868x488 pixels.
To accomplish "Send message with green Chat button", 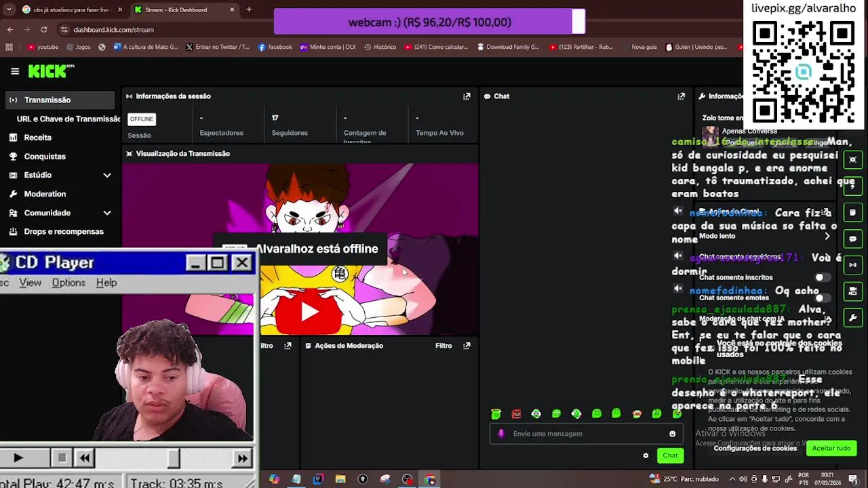I will coord(670,455).
